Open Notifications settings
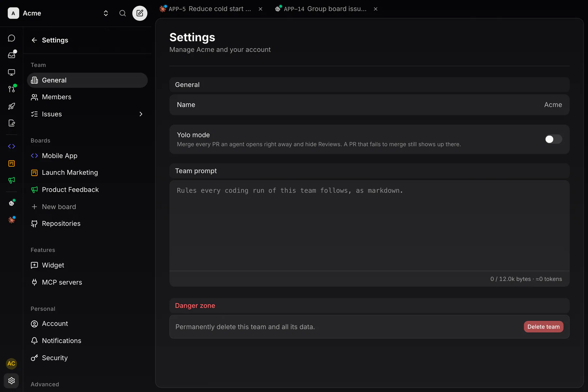Screen dimensions: 588x392 87,341
